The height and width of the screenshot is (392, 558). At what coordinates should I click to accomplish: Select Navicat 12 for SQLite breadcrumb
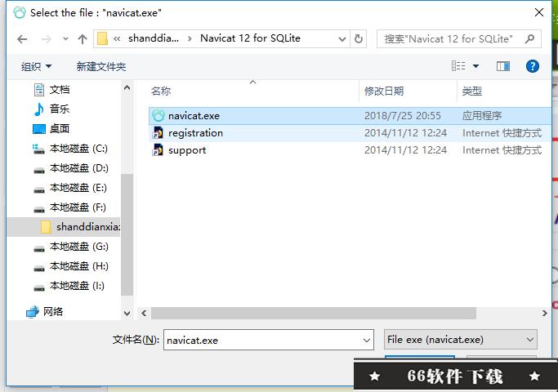[250, 38]
